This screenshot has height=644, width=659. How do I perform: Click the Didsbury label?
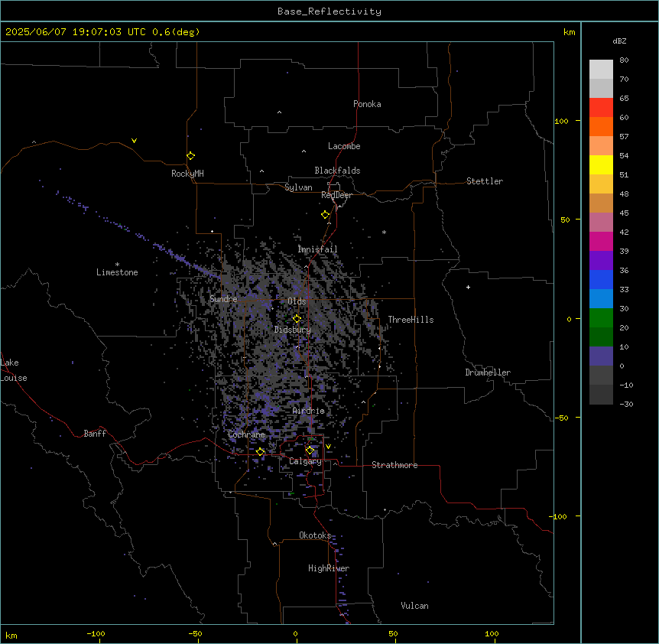click(293, 330)
